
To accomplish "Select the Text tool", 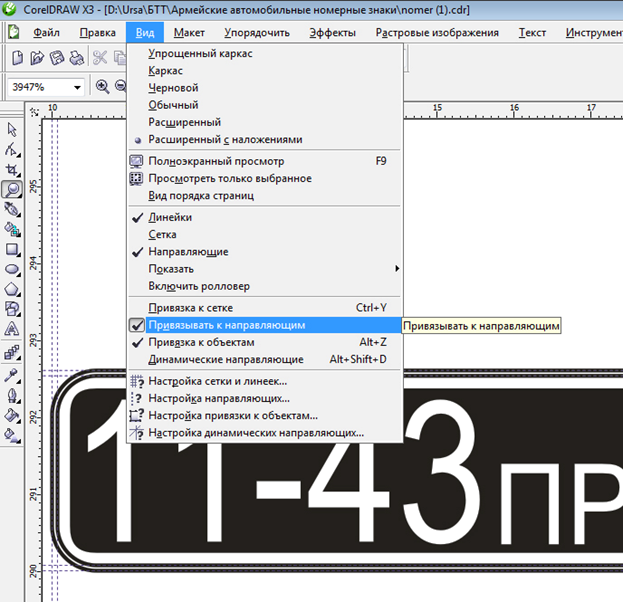I will [x=12, y=329].
